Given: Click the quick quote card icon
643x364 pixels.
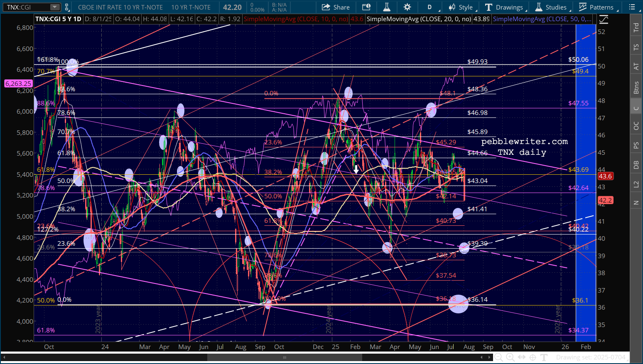Looking at the screenshot, I should pyautogui.click(x=366, y=7).
